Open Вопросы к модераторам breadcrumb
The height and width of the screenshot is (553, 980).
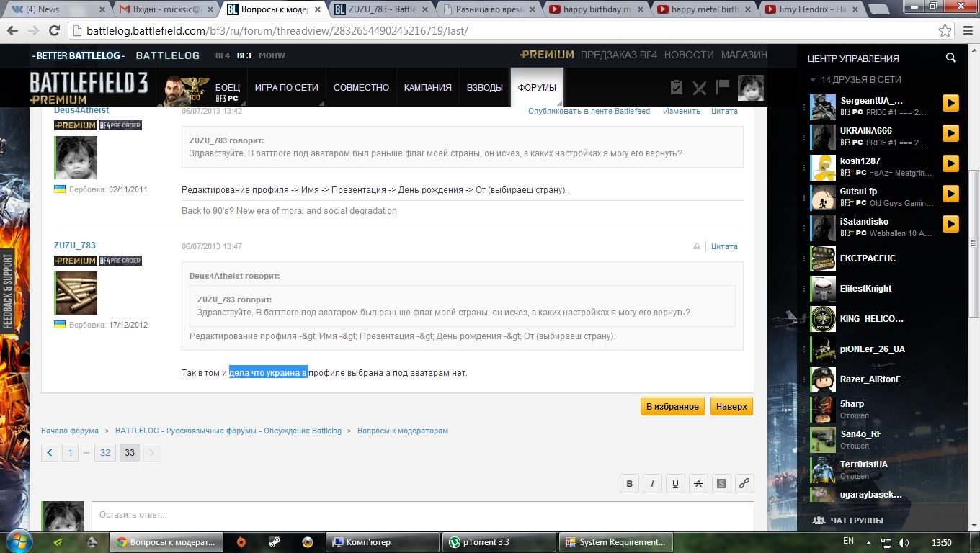pos(403,431)
